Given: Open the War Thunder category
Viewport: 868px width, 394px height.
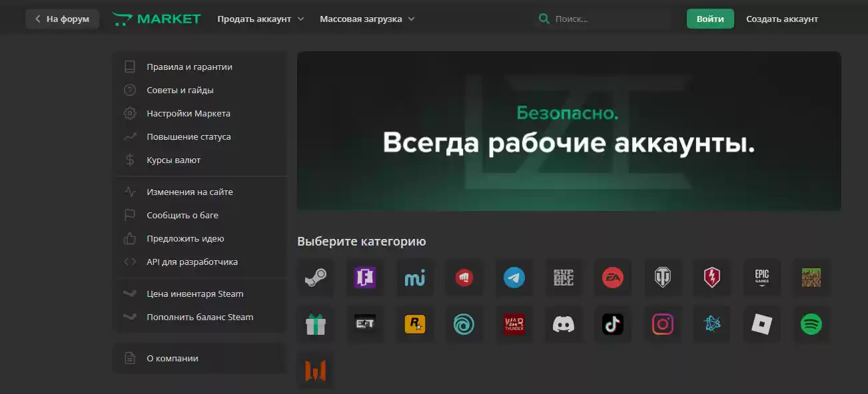Looking at the screenshot, I should click(514, 324).
